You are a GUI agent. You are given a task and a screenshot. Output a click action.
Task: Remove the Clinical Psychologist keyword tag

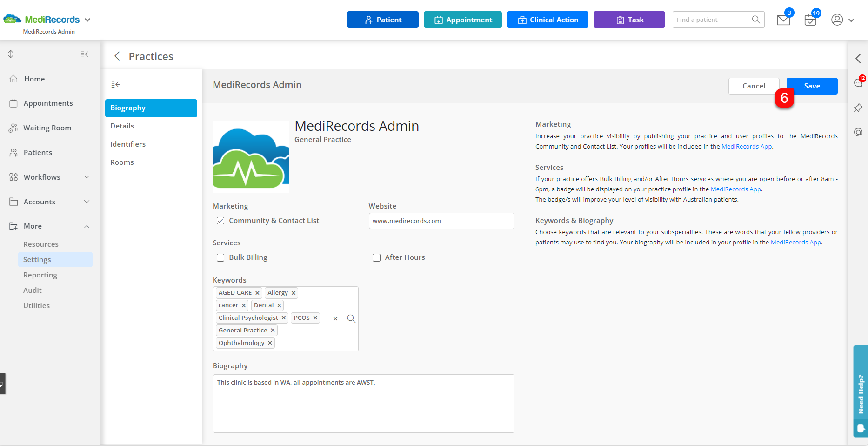click(284, 318)
